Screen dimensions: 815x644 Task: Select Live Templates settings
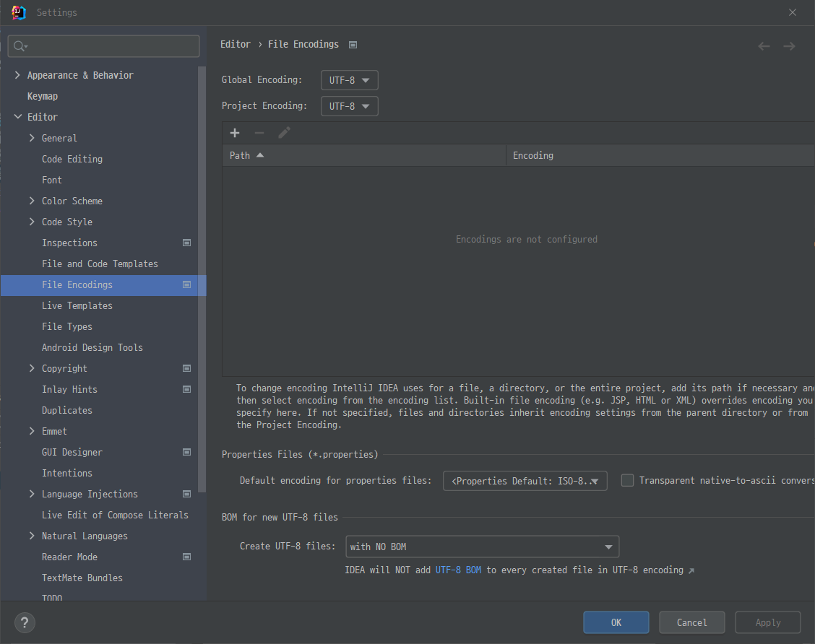pyautogui.click(x=77, y=305)
